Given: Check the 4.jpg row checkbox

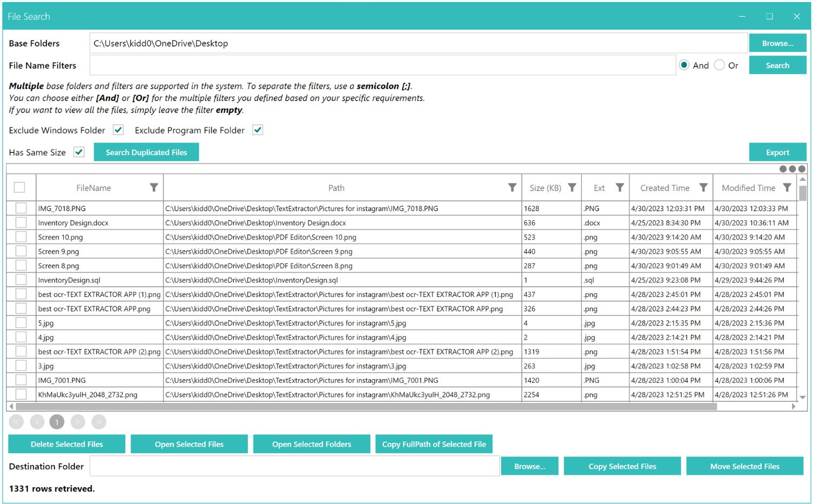Looking at the screenshot, I should tap(21, 337).
